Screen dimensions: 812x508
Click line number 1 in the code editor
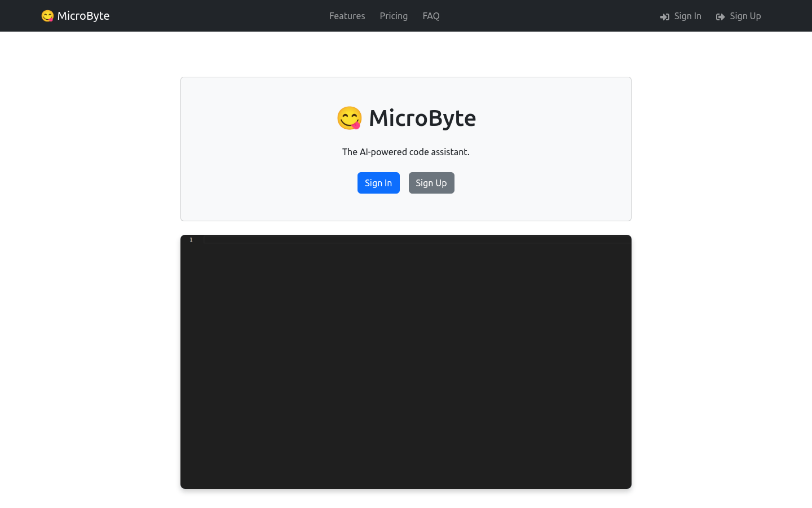click(191, 240)
